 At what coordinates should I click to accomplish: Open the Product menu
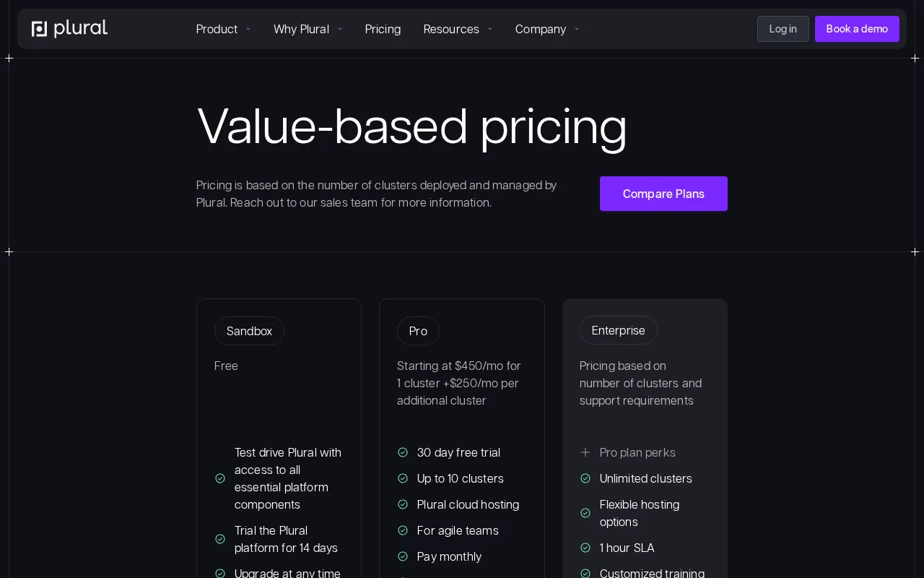click(217, 29)
